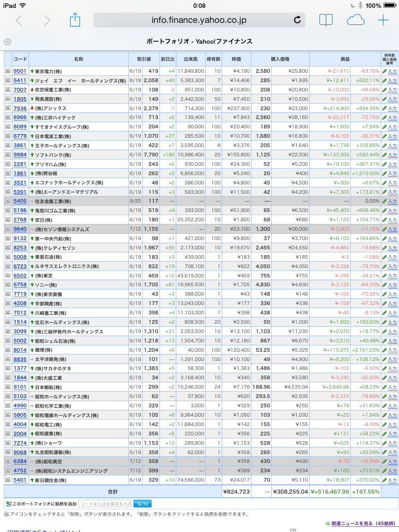The image size is (399, 532).
Task: Close the portfolio tab with X circle
Action: (7, 42)
